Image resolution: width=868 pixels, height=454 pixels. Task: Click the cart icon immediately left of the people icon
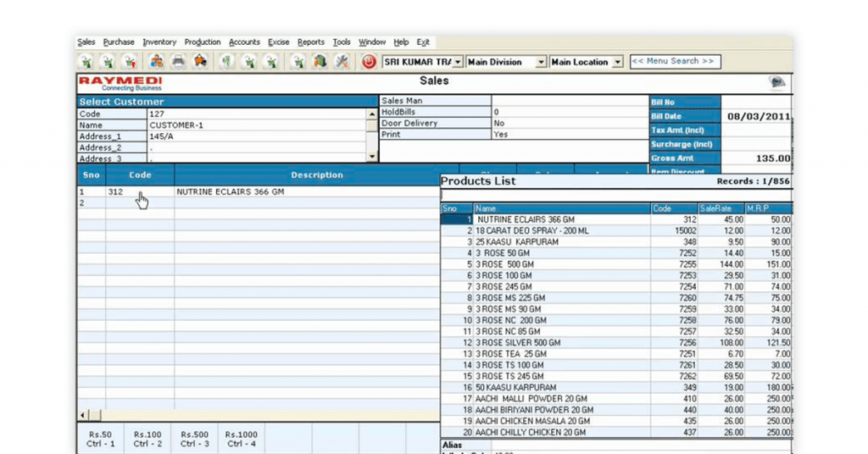pyautogui.click(x=130, y=61)
